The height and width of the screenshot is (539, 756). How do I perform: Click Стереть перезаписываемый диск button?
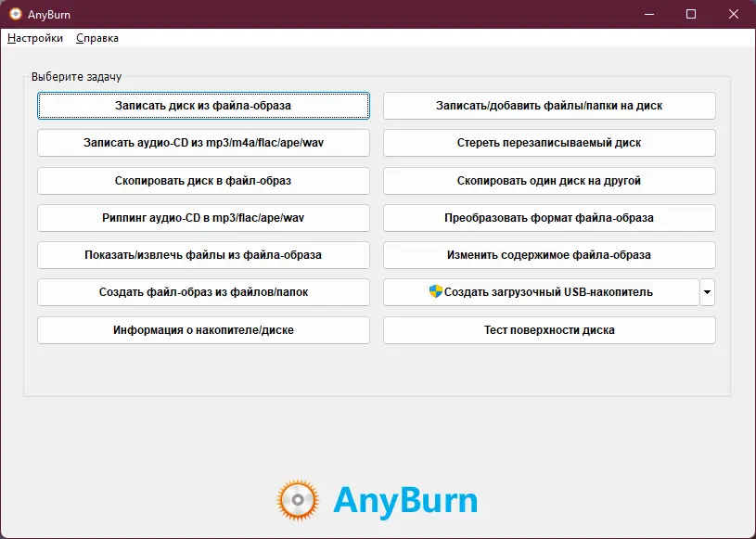pos(549,143)
